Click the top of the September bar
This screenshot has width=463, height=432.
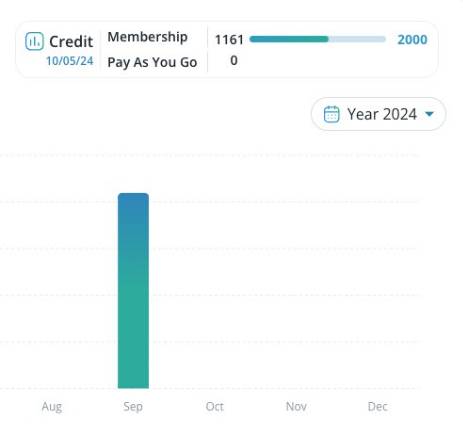coord(133,195)
